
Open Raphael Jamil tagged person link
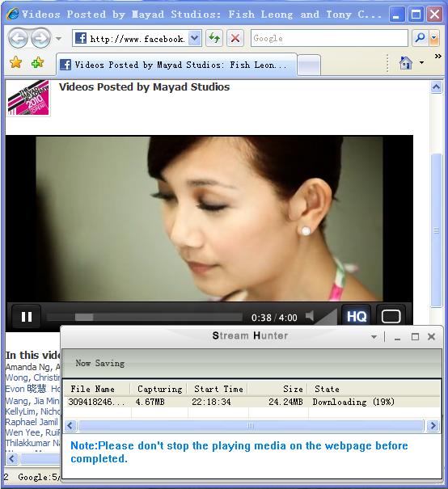(x=32, y=422)
